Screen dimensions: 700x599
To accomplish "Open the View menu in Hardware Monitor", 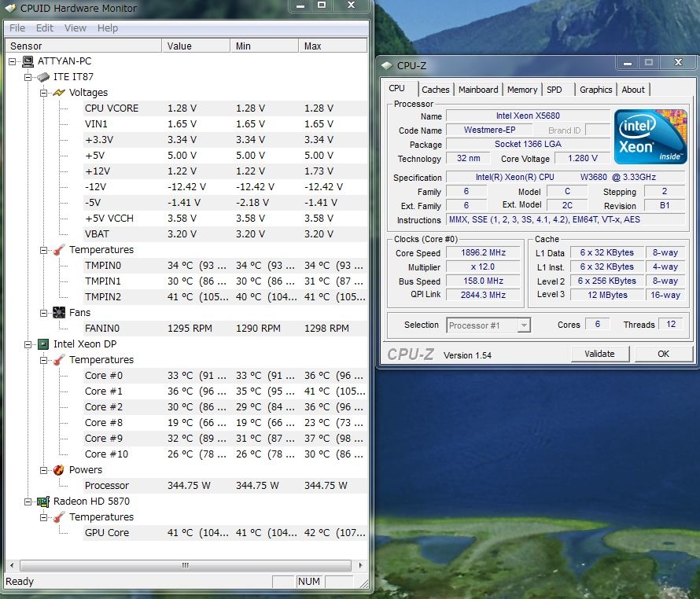I will (x=75, y=28).
